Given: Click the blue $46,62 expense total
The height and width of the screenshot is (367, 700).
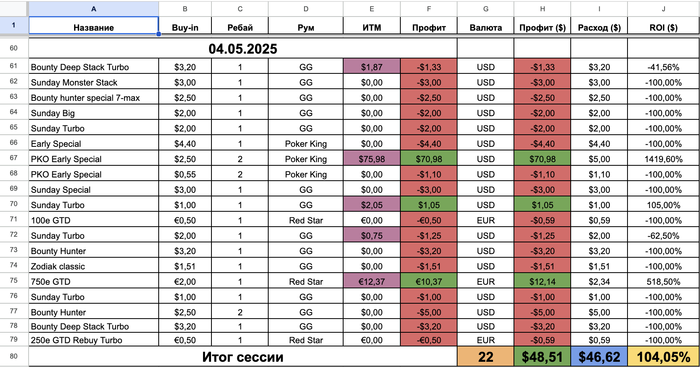Looking at the screenshot, I should coord(599,357).
